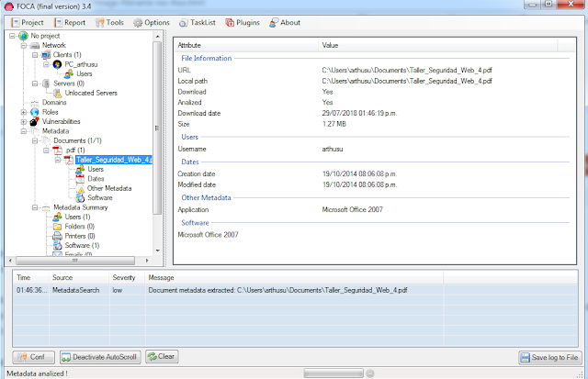
Task: Click the round stop button beside progress bar
Action: point(370,373)
